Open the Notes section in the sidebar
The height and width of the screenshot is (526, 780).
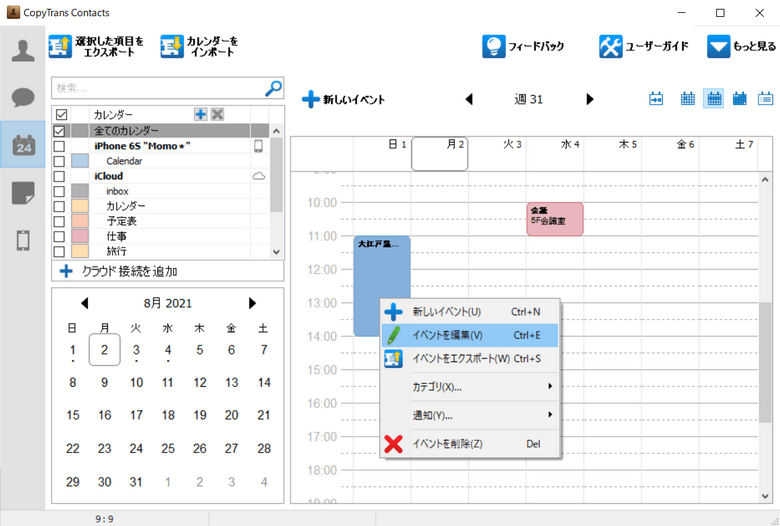tap(23, 193)
